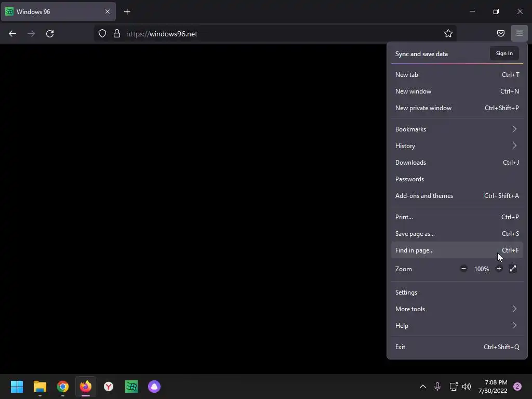Screen dimensions: 532x399
Task: Click the microphone tray icon
Action: [437, 387]
